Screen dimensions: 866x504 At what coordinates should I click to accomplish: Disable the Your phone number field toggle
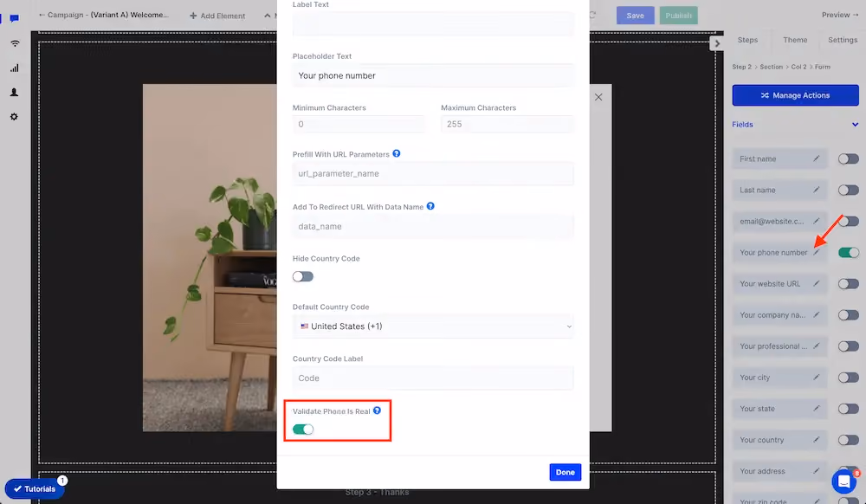click(849, 252)
